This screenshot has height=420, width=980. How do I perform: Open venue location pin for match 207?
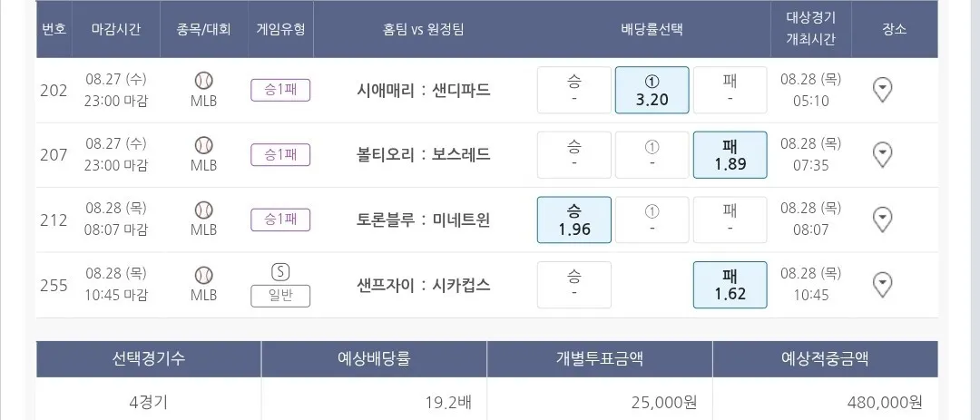[x=882, y=155]
